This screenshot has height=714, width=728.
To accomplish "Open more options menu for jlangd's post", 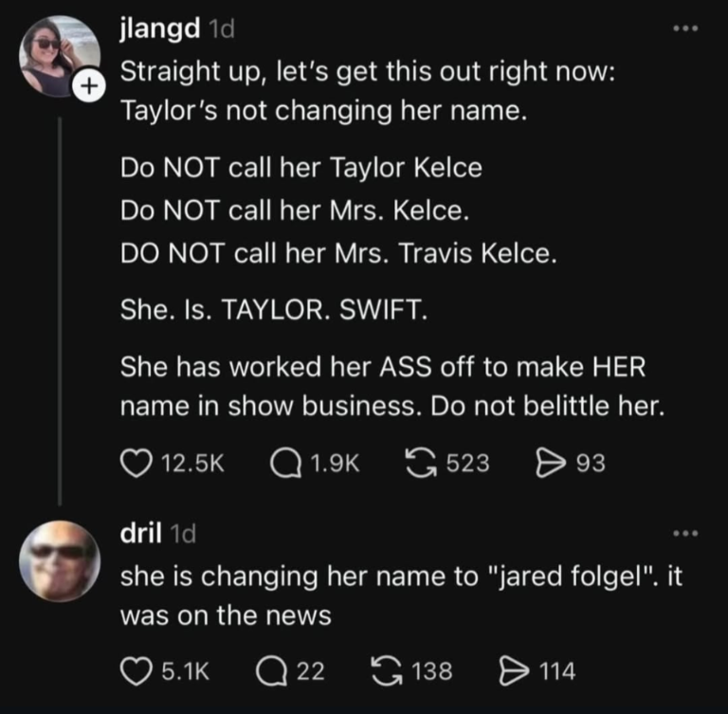I will pyautogui.click(x=683, y=29).
